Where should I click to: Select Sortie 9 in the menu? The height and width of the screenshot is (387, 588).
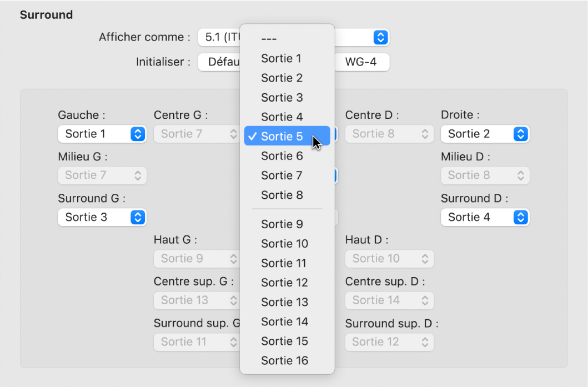click(x=282, y=224)
